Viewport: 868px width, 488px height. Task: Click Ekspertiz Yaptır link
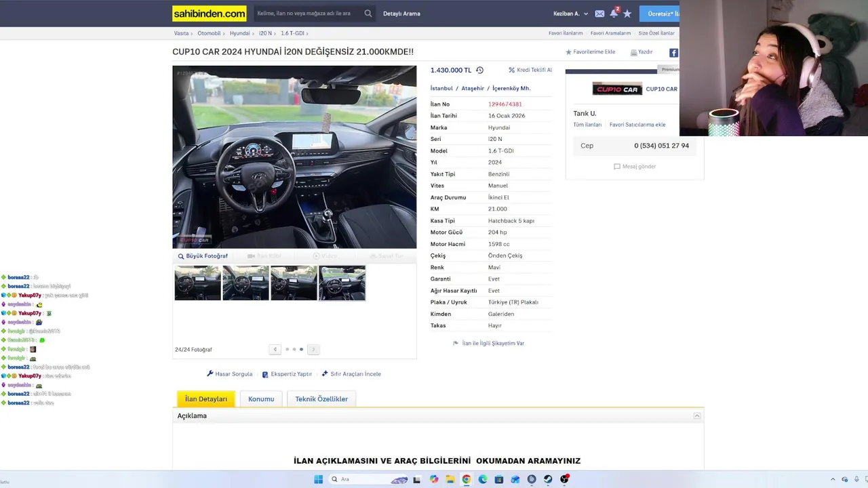coord(287,374)
